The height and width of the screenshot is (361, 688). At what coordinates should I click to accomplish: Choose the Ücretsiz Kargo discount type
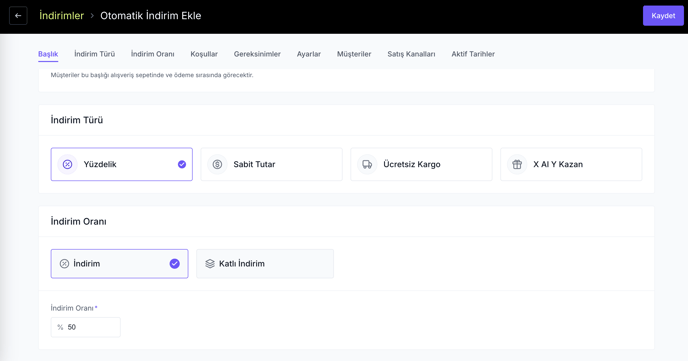(421, 164)
